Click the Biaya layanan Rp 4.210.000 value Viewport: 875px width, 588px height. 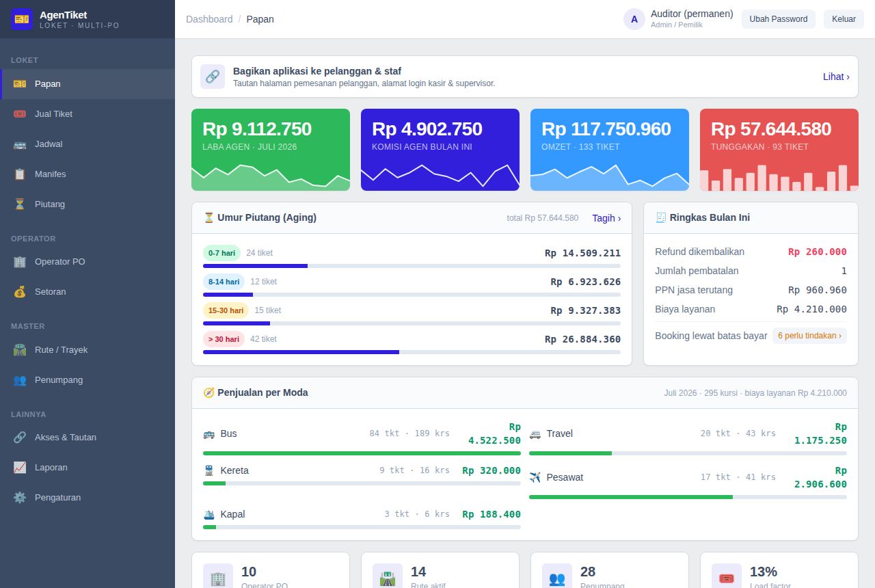[812, 309]
